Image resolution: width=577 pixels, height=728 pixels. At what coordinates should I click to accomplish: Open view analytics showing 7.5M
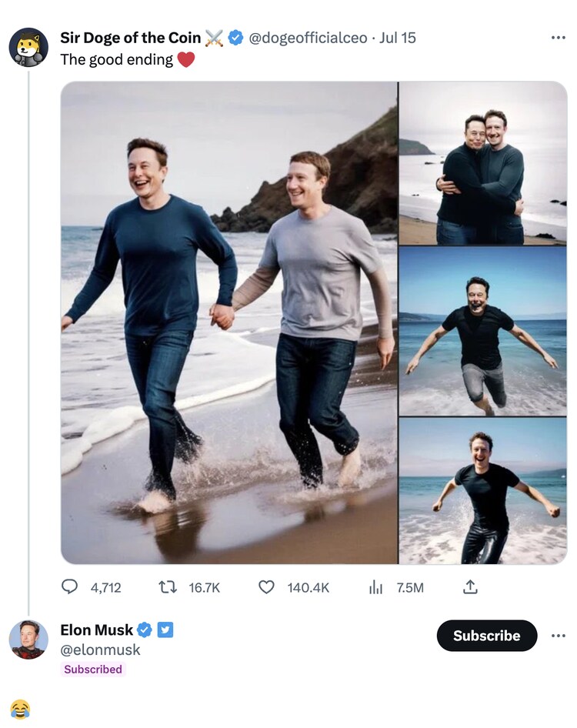point(375,587)
